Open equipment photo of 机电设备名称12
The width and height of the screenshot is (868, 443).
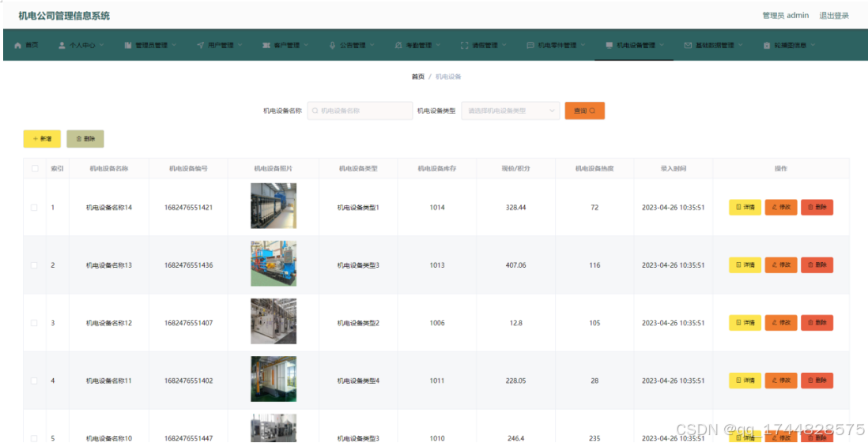(274, 321)
